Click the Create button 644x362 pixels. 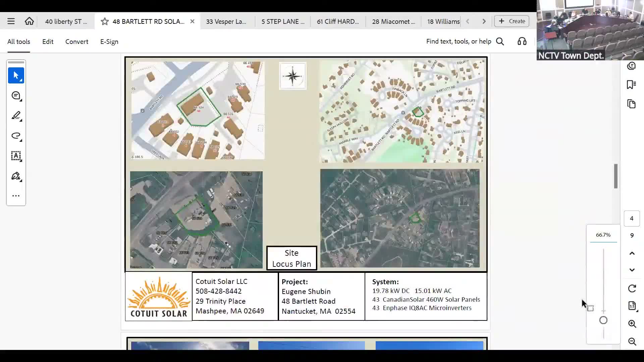click(x=512, y=21)
